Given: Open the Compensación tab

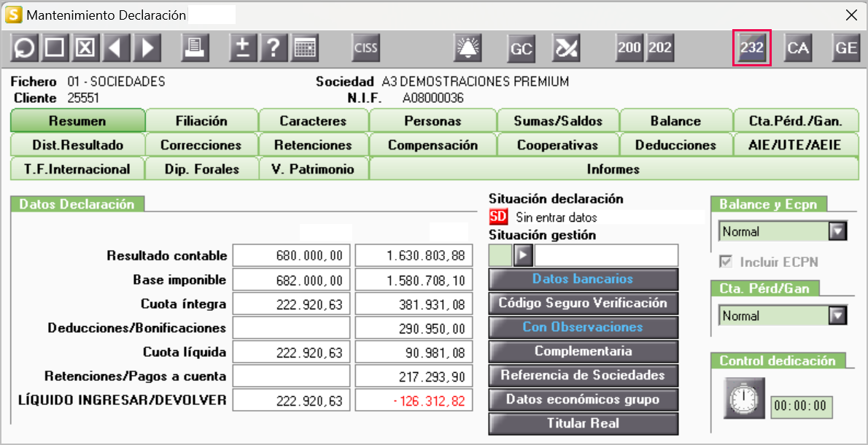Looking at the screenshot, I should pyautogui.click(x=433, y=145).
